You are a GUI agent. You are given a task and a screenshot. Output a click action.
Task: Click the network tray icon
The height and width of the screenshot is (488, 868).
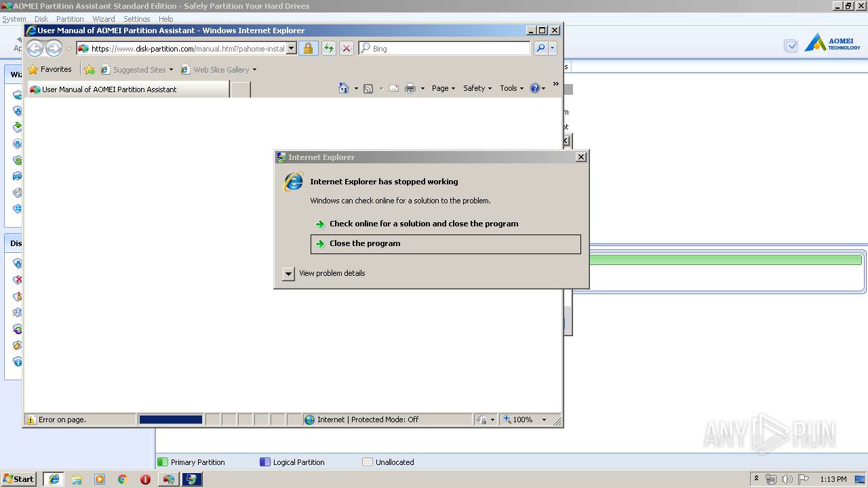click(771, 479)
